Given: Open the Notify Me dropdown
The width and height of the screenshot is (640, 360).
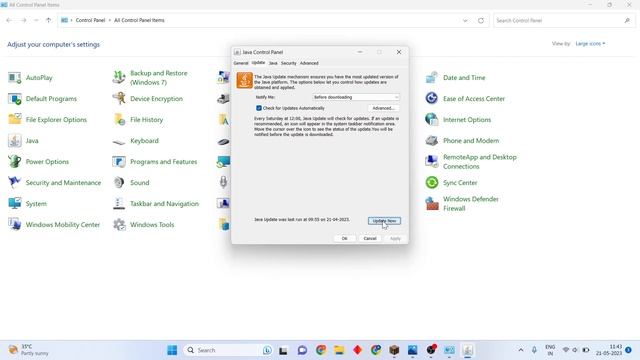Looking at the screenshot, I should (x=356, y=97).
